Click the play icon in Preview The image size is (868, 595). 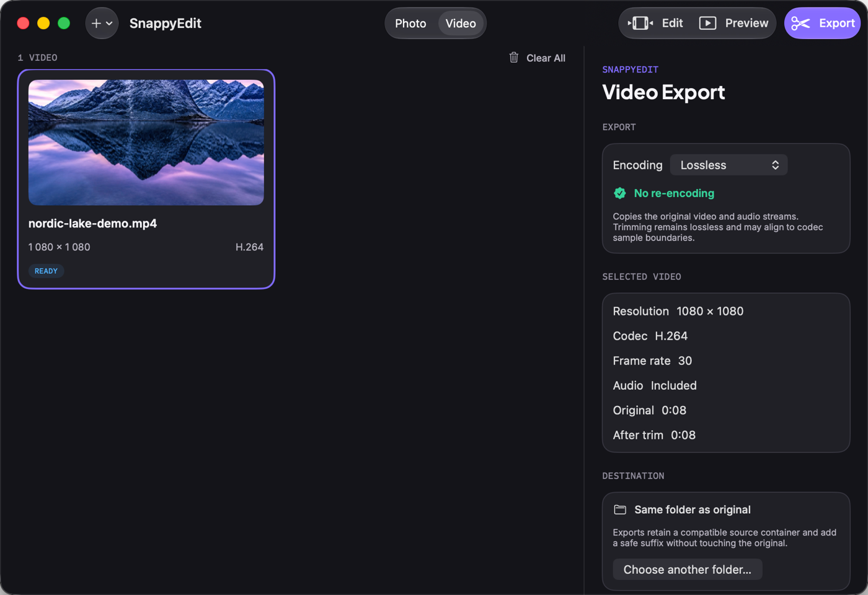[707, 24]
